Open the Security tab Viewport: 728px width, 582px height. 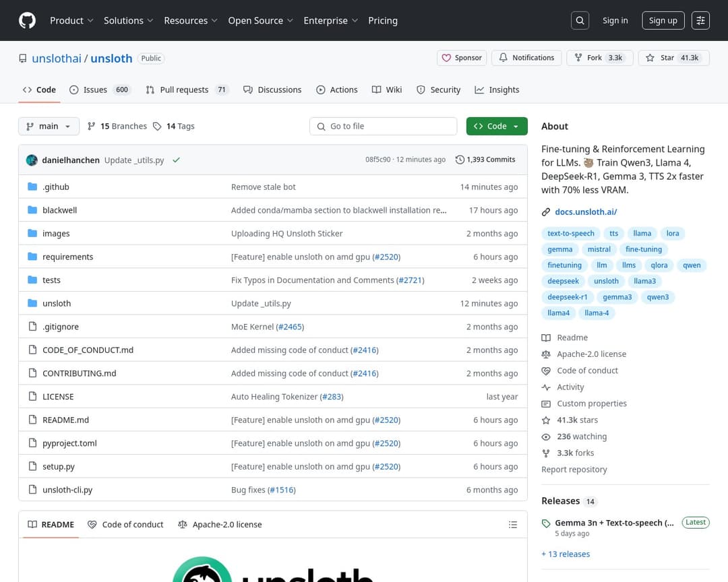439,90
